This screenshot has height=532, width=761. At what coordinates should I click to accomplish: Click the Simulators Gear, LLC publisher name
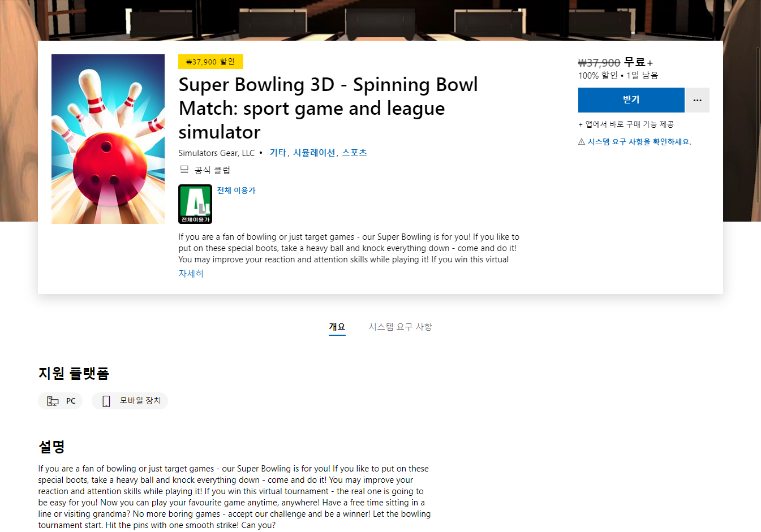(x=217, y=153)
